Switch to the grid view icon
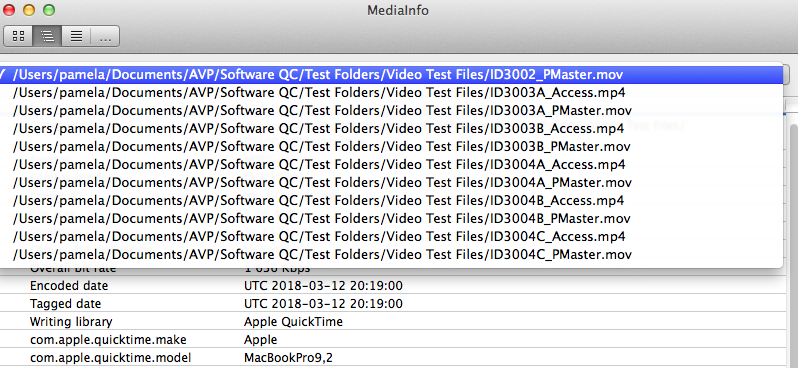The height and width of the screenshot is (368, 798). click(x=18, y=36)
